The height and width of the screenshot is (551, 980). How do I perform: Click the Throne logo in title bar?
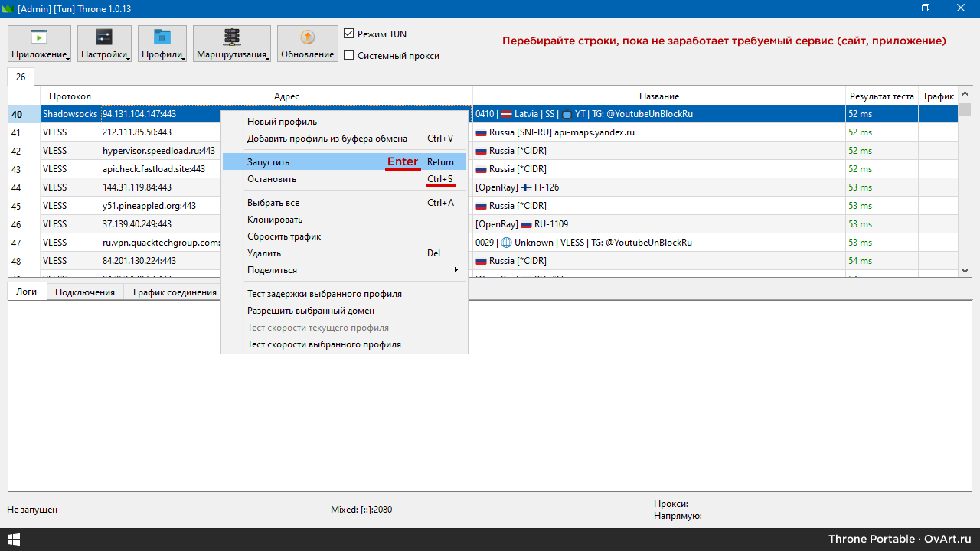tap(8, 8)
